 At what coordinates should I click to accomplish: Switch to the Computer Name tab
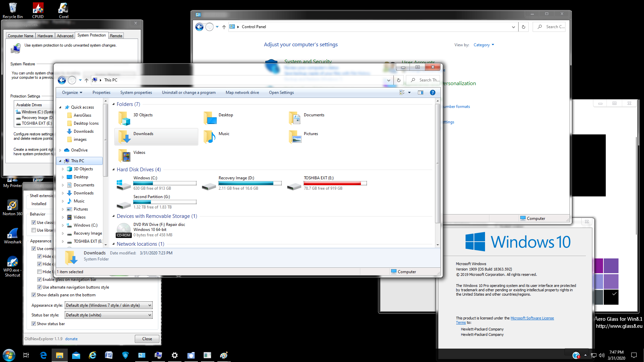tap(20, 36)
